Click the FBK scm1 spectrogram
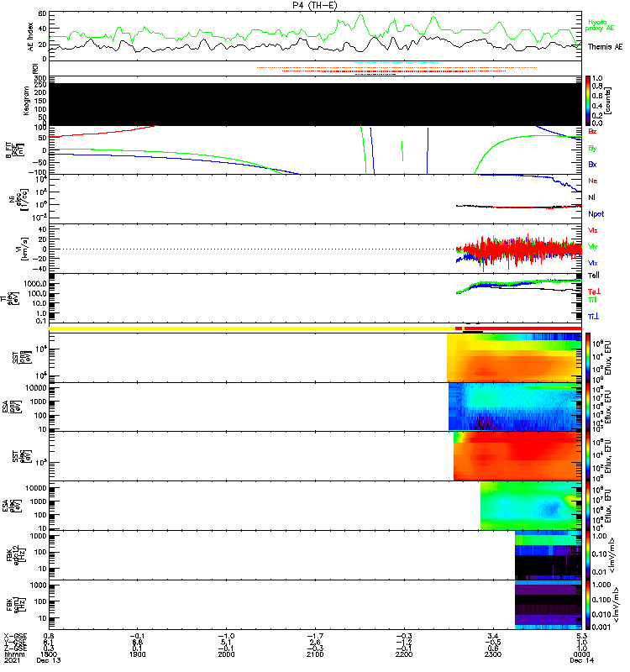Viewport: 630px width, 672px height. pyautogui.click(x=549, y=605)
